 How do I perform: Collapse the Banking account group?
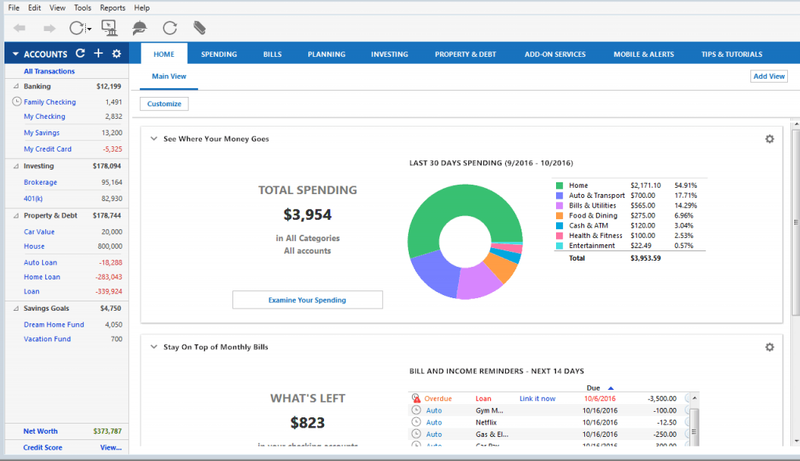coord(16,86)
